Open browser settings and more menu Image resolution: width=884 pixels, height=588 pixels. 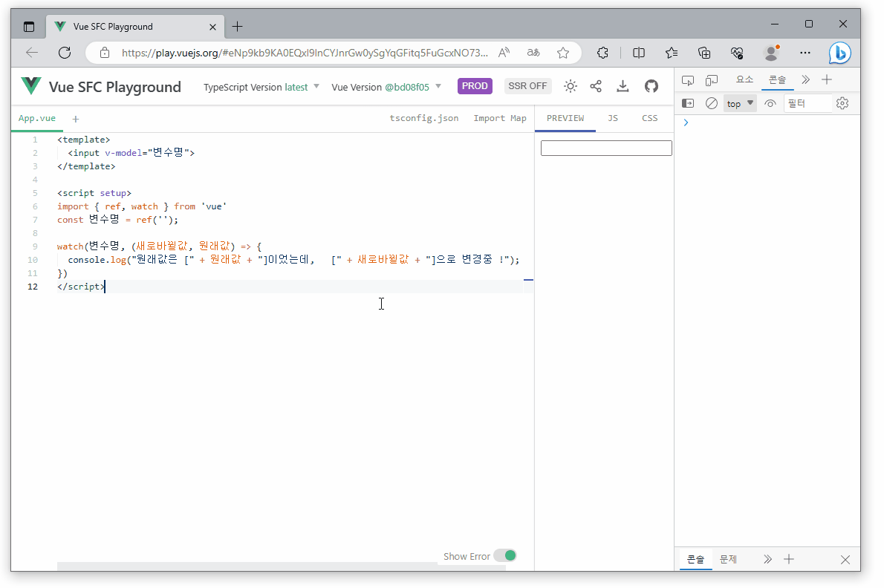click(x=805, y=53)
